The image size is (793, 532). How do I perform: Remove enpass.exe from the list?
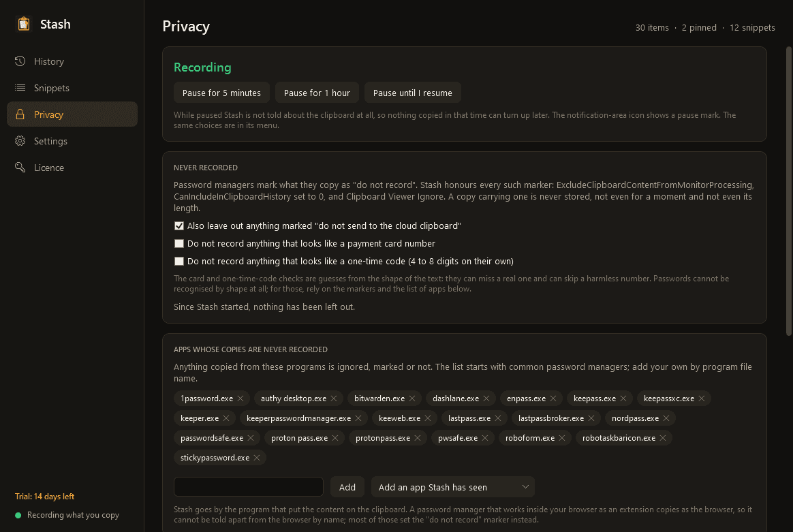pos(553,398)
